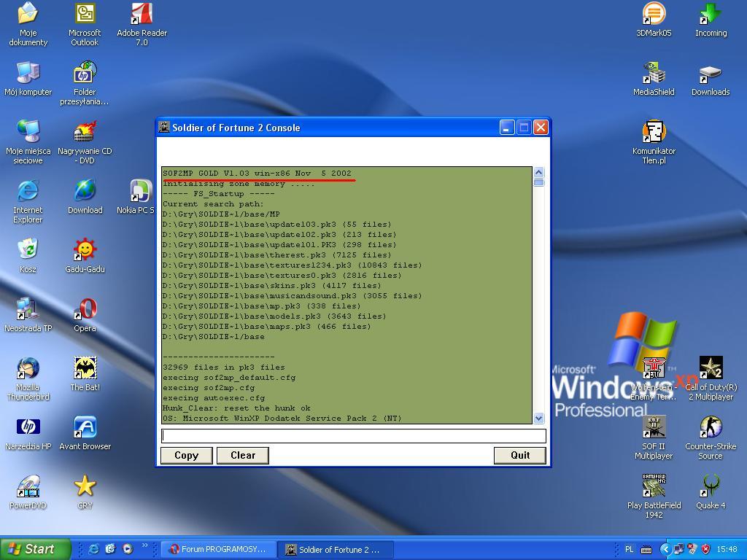Minimize the Soldier of Fortune 2 Console
This screenshot has height=560, width=747.
507,128
